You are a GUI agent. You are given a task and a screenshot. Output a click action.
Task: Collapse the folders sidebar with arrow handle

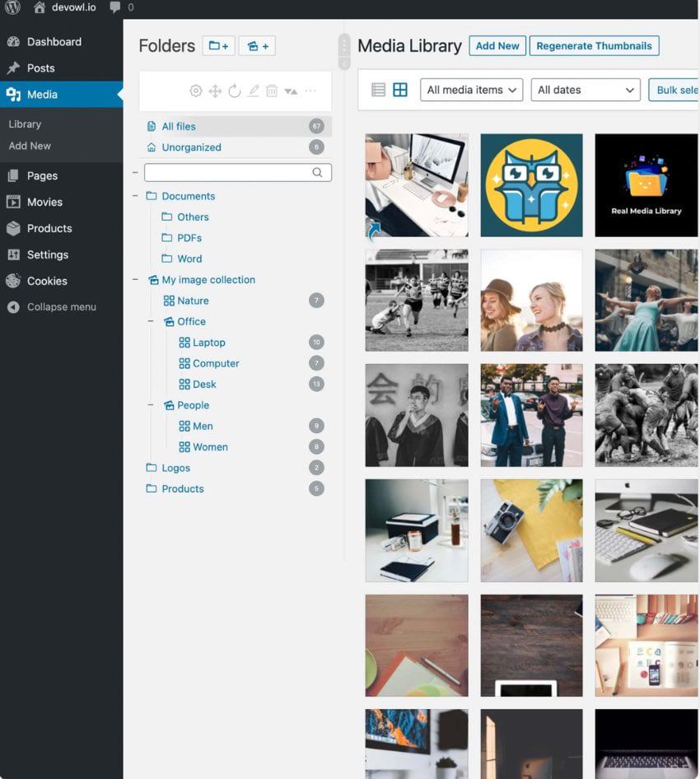pos(343,64)
